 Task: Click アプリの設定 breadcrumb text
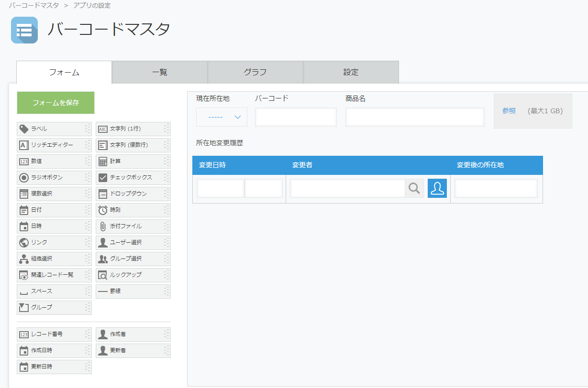click(x=92, y=6)
